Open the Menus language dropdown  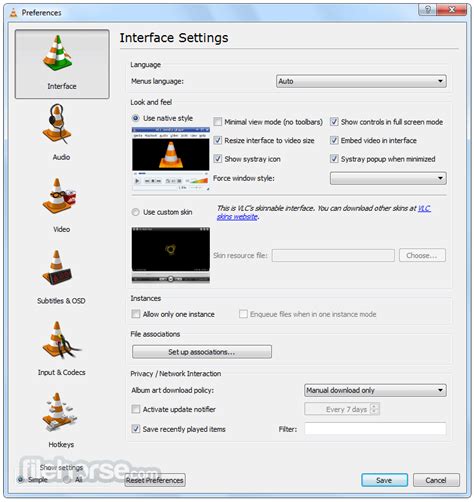pyautogui.click(x=361, y=81)
